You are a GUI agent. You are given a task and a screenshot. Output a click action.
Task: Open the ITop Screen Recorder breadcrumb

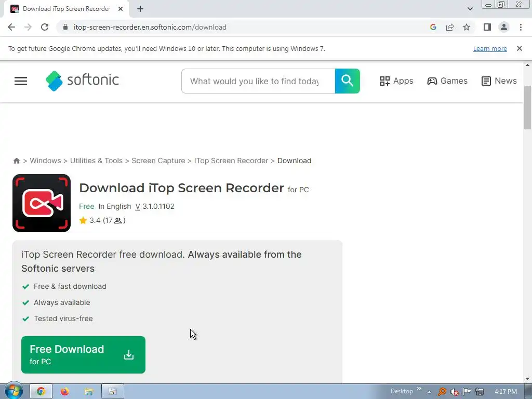coord(231,161)
